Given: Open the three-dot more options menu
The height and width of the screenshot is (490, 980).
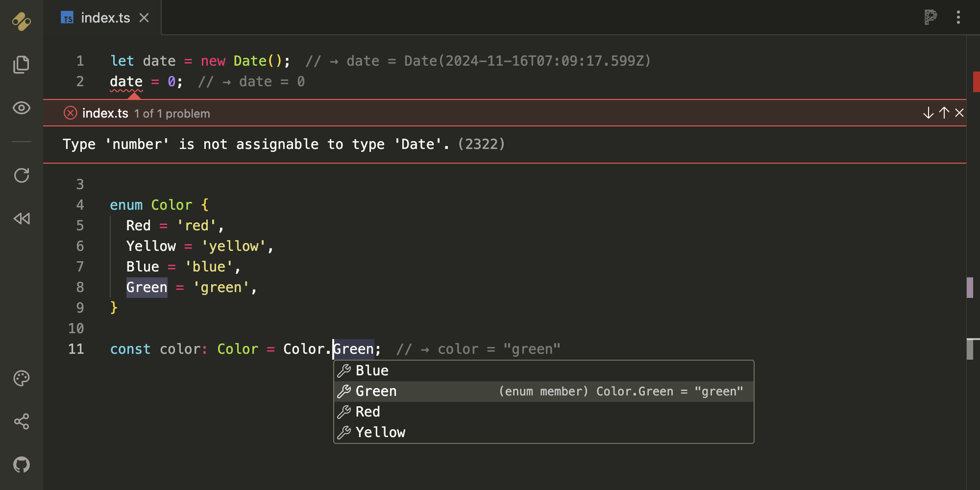Looking at the screenshot, I should pos(958,17).
